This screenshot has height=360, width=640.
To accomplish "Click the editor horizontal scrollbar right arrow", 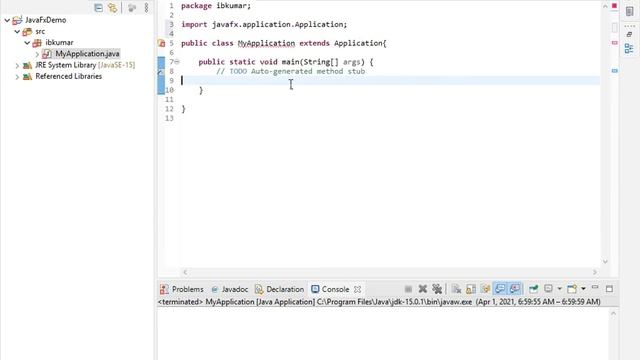I will tap(595, 272).
